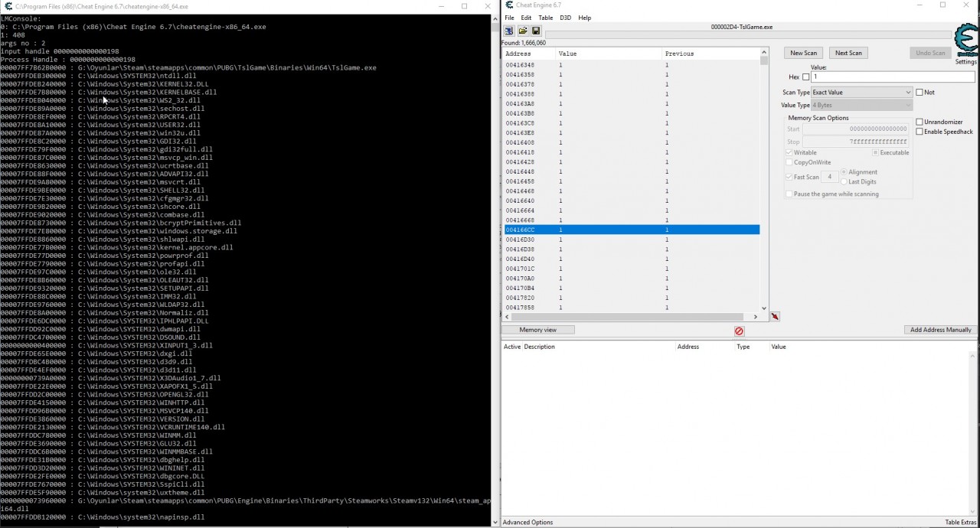Enable Speedhack checkbox

[920, 132]
